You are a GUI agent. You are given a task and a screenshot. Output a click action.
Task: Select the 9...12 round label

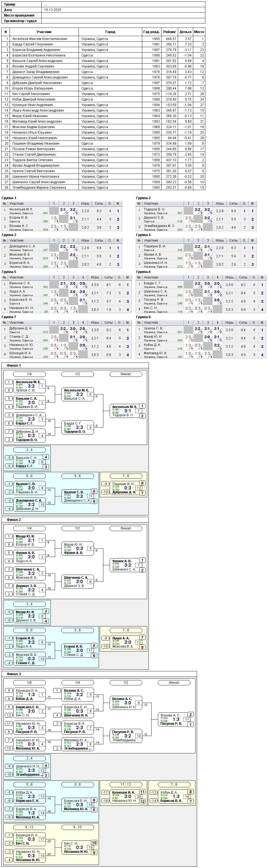point(29,827)
